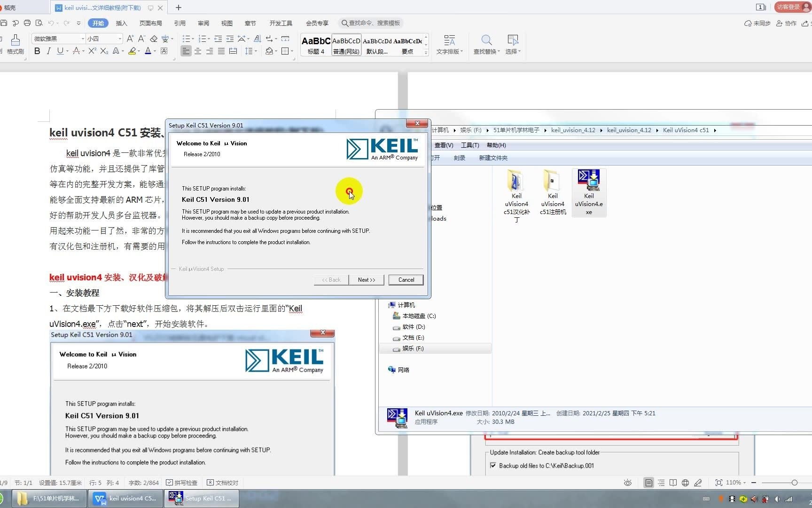Click the decrease indent icon

(218, 39)
